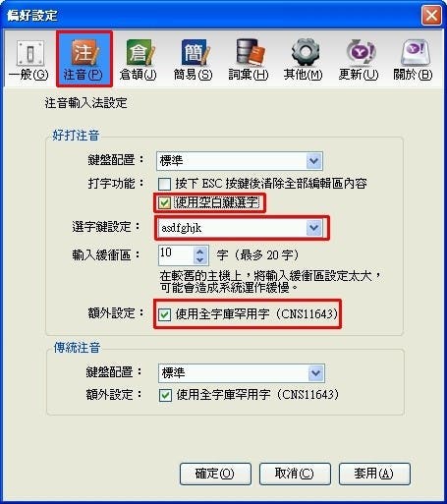Select the 注音(P) phonetic settings icon
The width and height of the screenshot is (447, 504).
pos(84,60)
